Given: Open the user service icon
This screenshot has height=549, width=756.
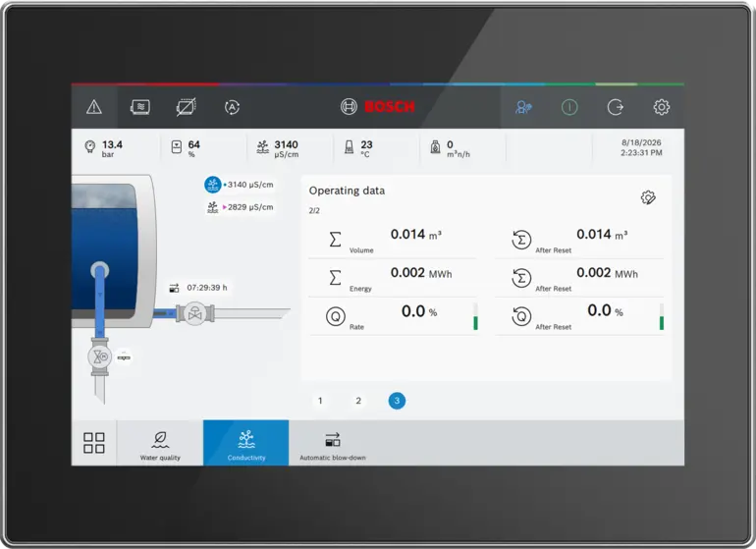Looking at the screenshot, I should click(x=523, y=107).
